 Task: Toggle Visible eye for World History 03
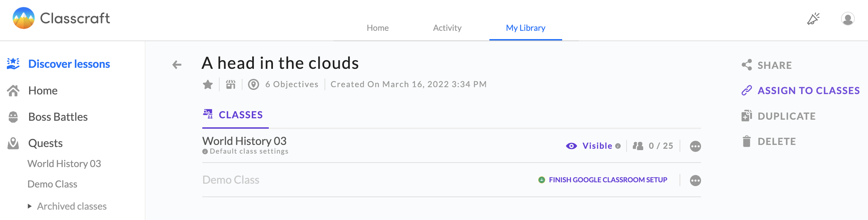572,146
